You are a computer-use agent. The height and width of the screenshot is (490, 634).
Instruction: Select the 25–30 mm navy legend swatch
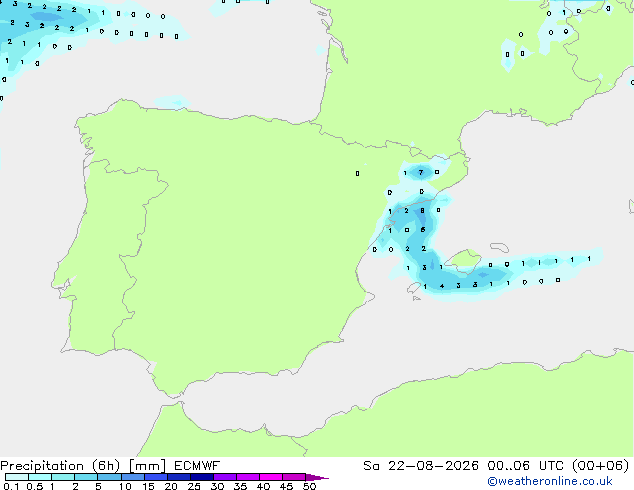tap(202, 477)
